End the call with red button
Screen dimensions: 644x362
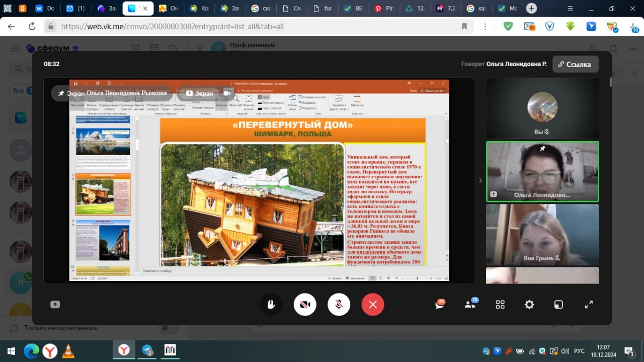click(373, 305)
